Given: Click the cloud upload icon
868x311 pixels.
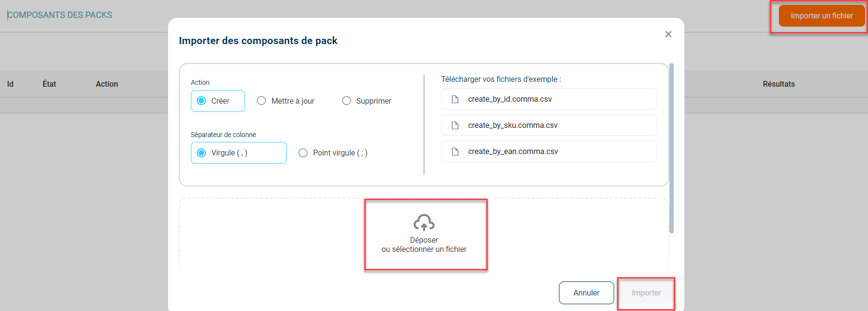Looking at the screenshot, I should tap(424, 222).
